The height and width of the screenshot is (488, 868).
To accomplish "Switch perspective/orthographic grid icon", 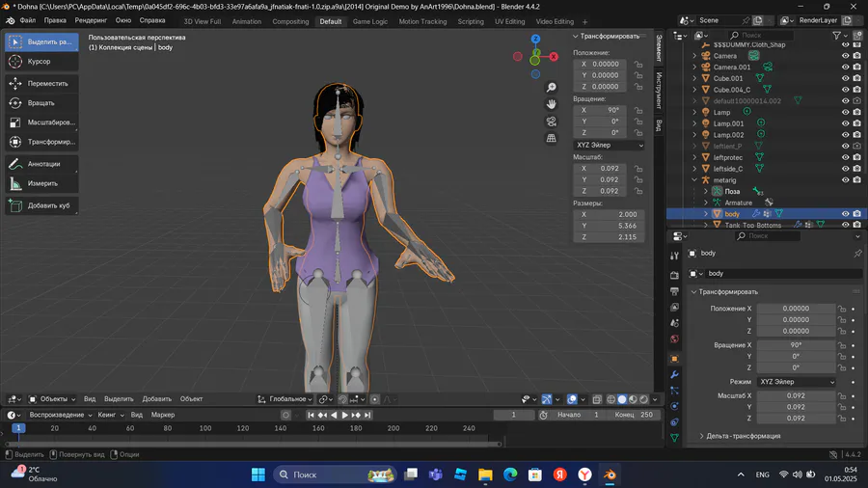I will click(x=552, y=138).
